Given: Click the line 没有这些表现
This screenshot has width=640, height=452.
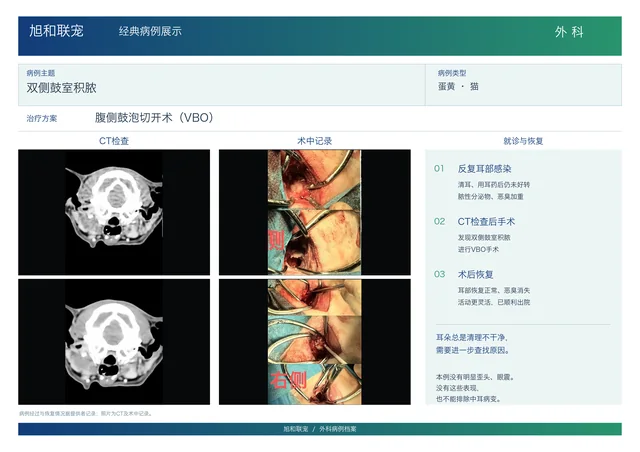Looking at the screenshot, I should coord(457,388).
